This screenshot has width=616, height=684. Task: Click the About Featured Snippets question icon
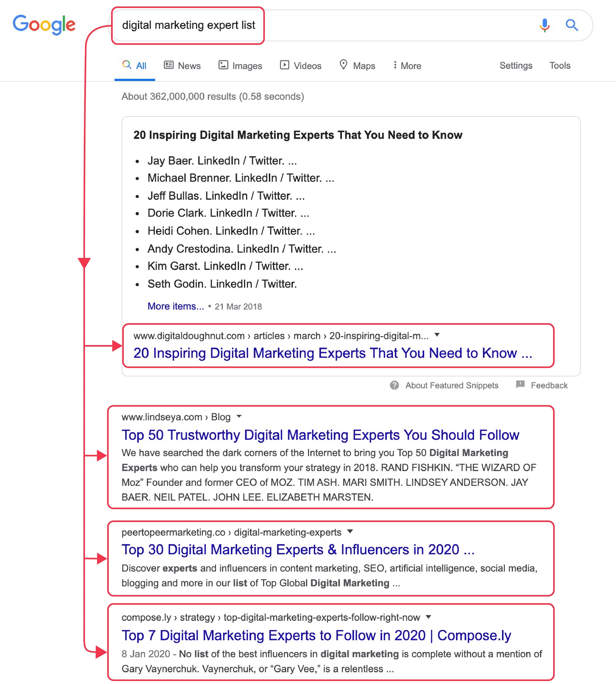(x=394, y=385)
